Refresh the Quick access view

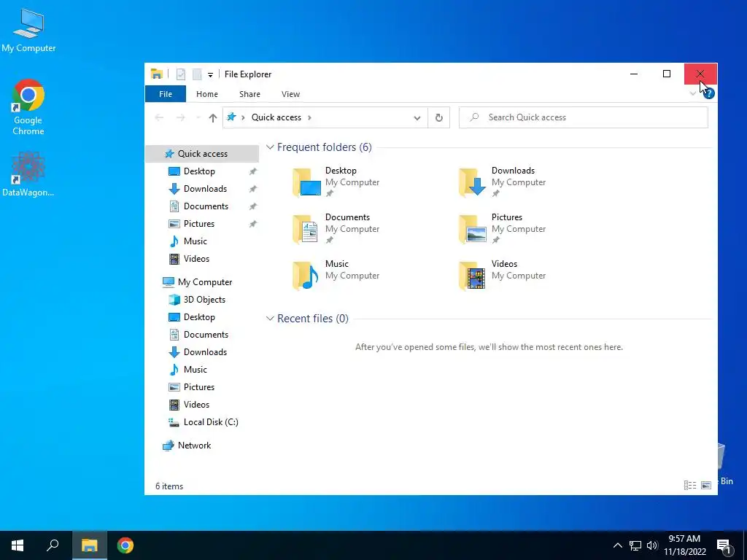(438, 117)
